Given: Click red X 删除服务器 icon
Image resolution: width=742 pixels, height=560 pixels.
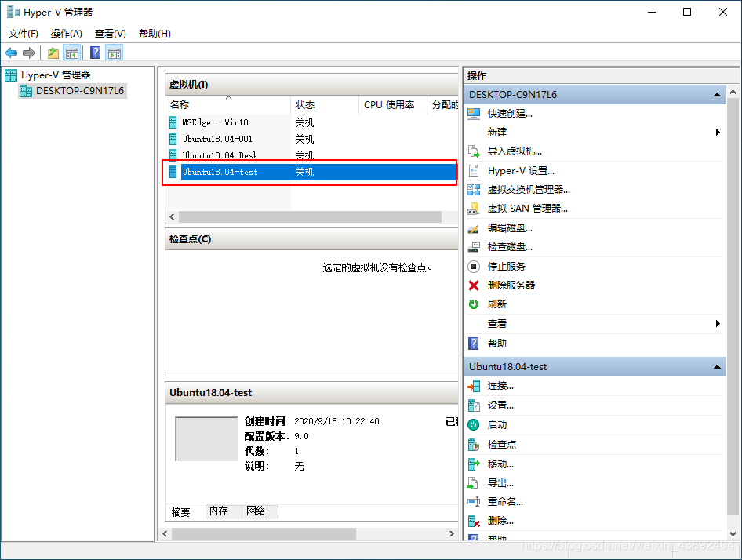Looking at the screenshot, I should [474, 285].
